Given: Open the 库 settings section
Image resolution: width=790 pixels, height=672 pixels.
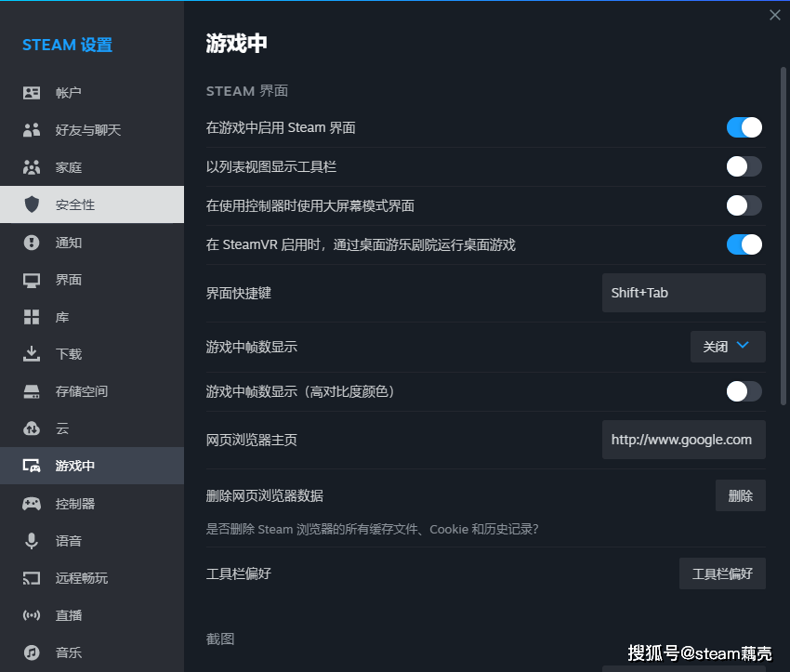Looking at the screenshot, I should click(92, 317).
